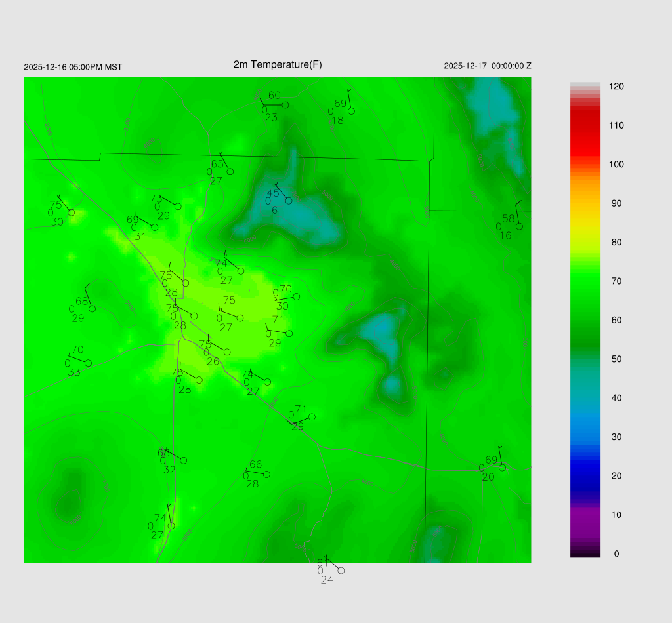Select the station plot reading 66 and 28
Screen dimensions: 672x623
266,474
